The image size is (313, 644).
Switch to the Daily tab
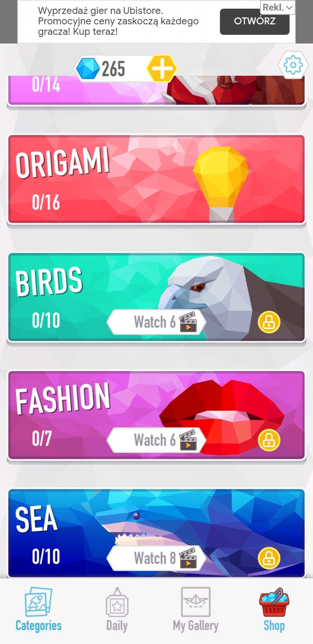pos(117,610)
